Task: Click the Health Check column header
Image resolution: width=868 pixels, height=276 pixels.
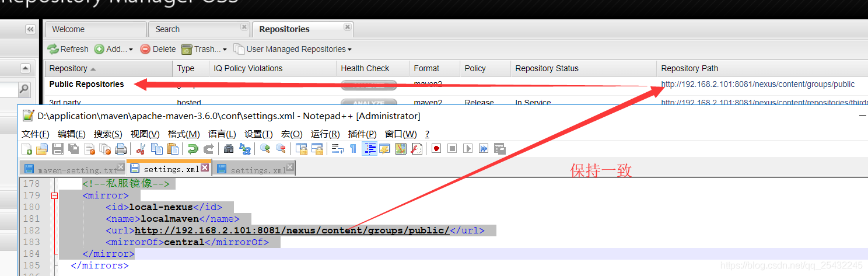Action: pos(372,68)
